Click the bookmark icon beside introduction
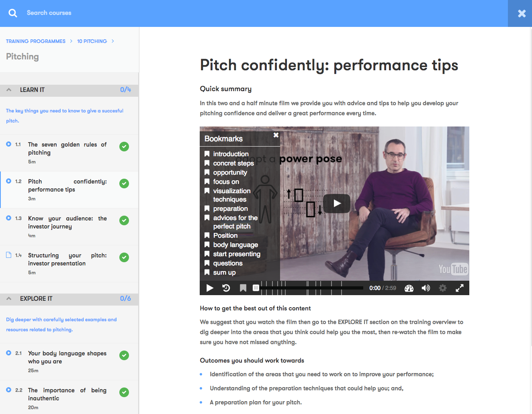Viewport: 532px width, 414px height. (x=207, y=154)
